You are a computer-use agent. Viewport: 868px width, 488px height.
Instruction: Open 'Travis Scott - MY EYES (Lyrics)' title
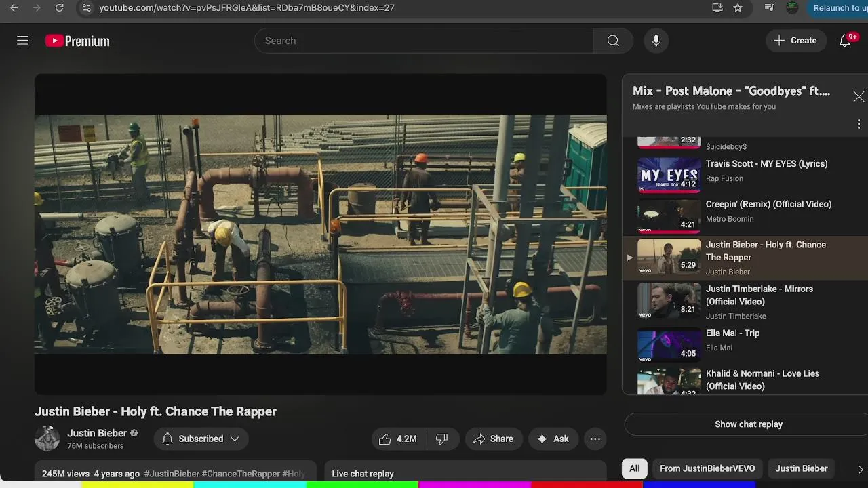[x=766, y=164]
